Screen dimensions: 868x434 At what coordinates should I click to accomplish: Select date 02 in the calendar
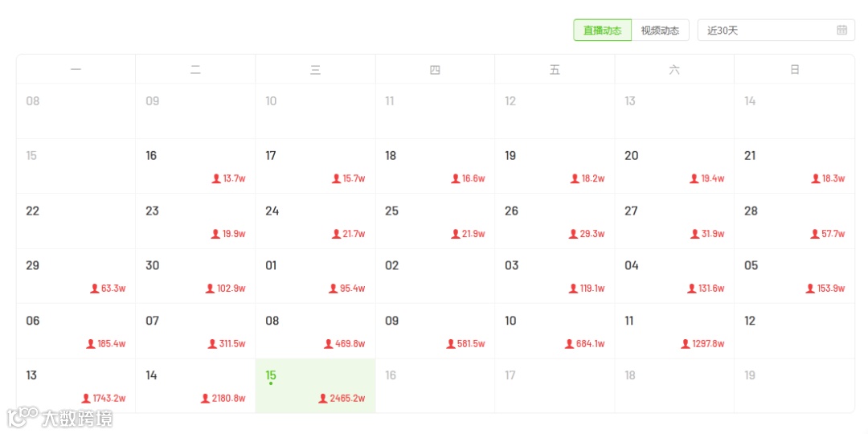(x=435, y=276)
